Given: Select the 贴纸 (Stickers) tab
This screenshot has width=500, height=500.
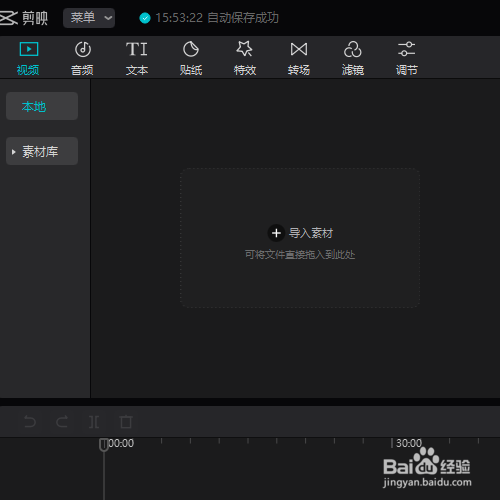Looking at the screenshot, I should click(191, 58).
